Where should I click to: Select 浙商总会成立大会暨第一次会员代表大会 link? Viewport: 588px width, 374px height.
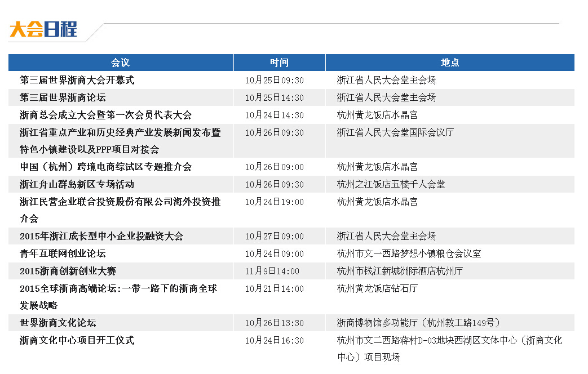click(x=105, y=115)
